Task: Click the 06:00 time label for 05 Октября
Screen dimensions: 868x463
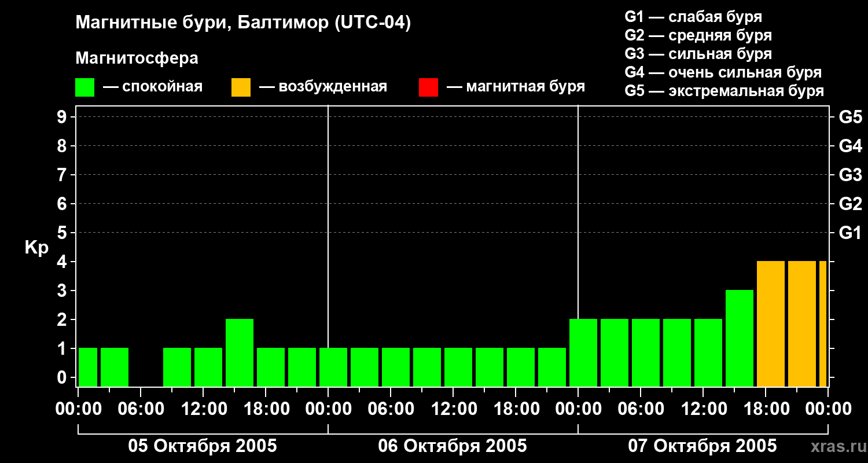Action: click(141, 409)
